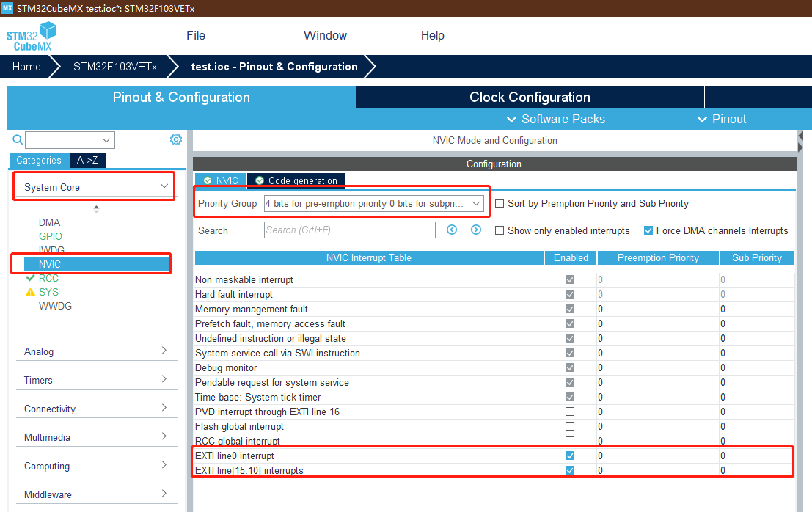
Task: Select System service call via SWI instruction row
Action: [494, 353]
